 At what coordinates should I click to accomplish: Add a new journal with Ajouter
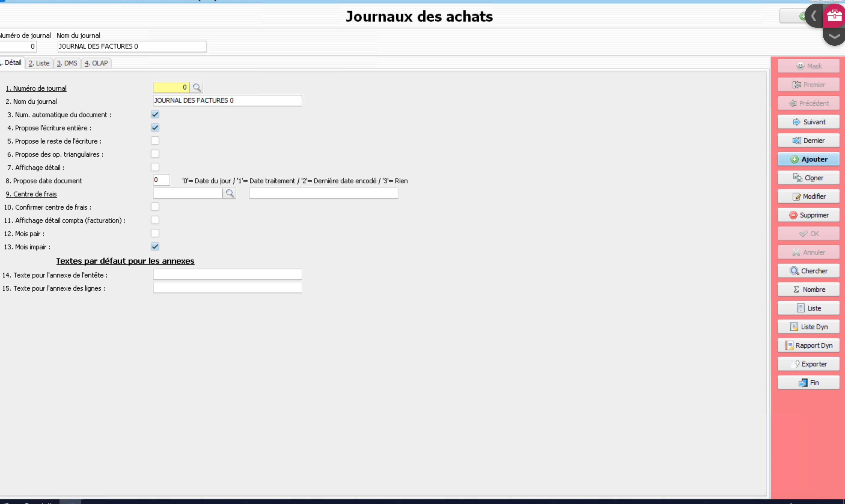(x=808, y=159)
